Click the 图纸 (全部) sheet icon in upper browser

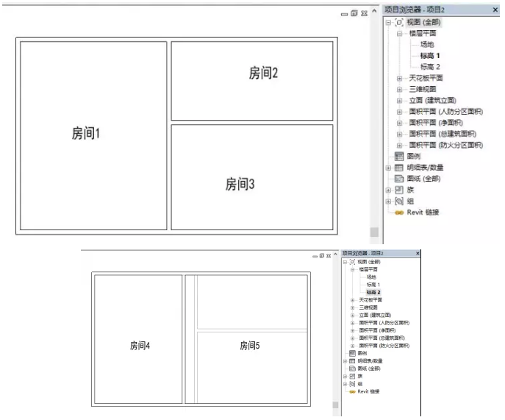399,178
